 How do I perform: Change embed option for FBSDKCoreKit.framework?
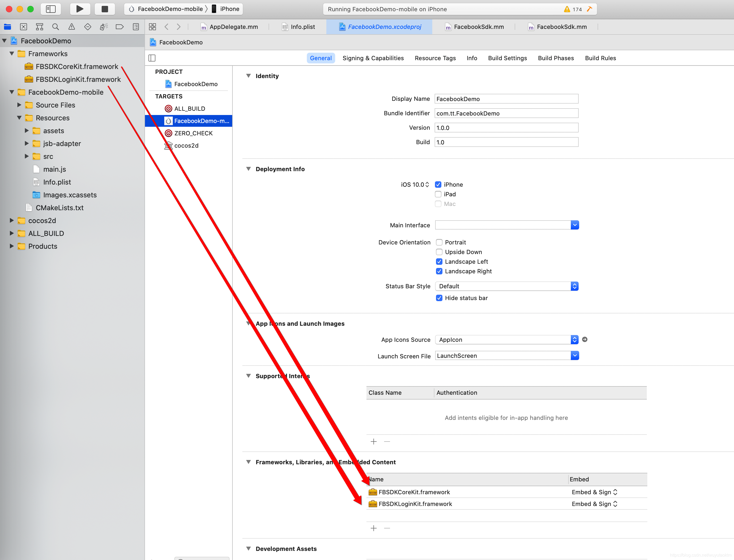(x=595, y=492)
